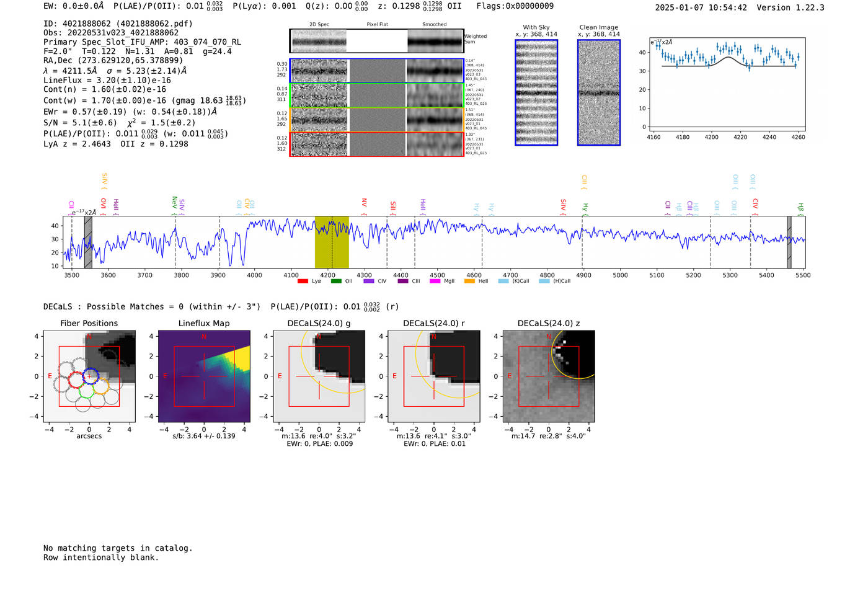The width and height of the screenshot is (868, 591).
Task: Select the DECaLS(24.0) z cutout
Action: (548, 376)
